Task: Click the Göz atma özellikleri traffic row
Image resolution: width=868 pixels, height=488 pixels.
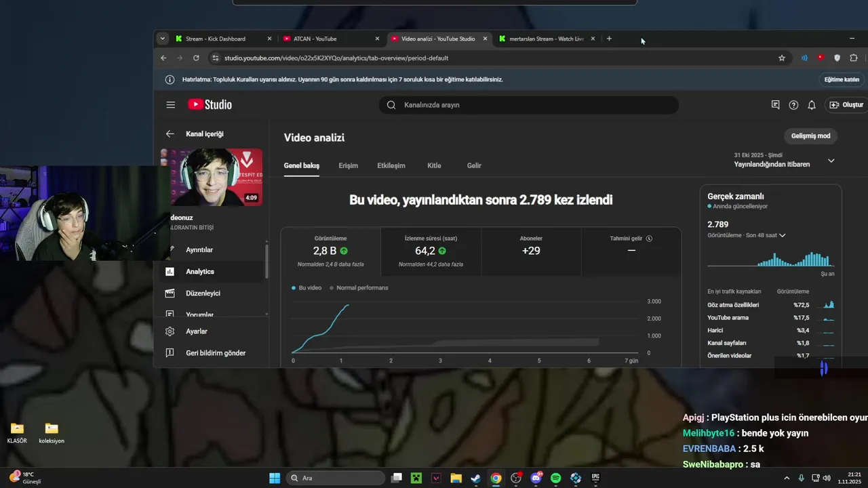Action: pyautogui.click(x=771, y=305)
